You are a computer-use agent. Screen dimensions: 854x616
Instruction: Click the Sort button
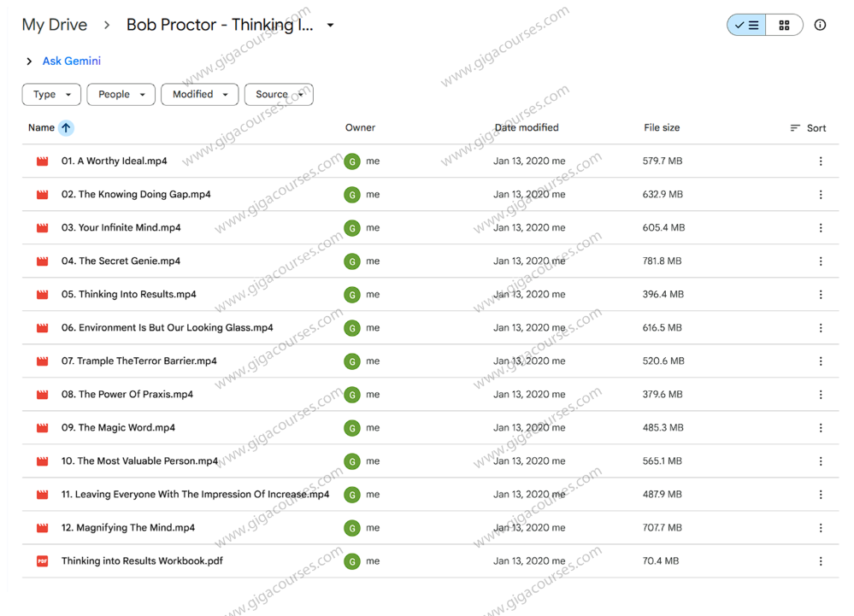(808, 128)
